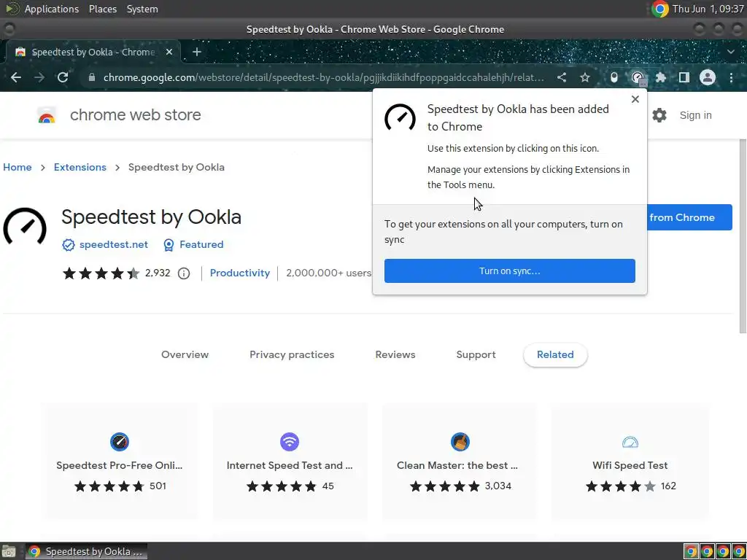747x560 pixels.
Task: Click the clock showing Thu Jun 1, 09:37
Action: tap(708, 9)
